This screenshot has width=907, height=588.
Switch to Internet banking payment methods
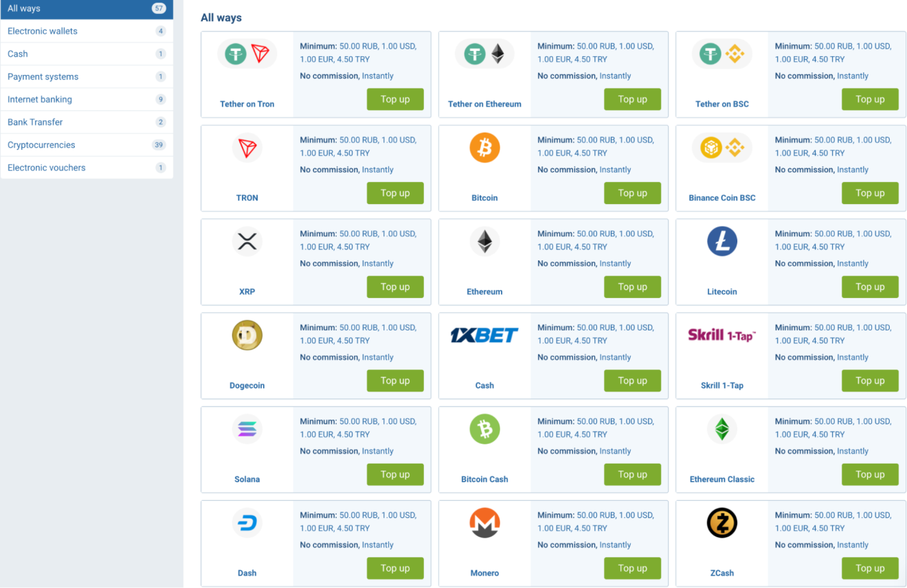click(40, 100)
